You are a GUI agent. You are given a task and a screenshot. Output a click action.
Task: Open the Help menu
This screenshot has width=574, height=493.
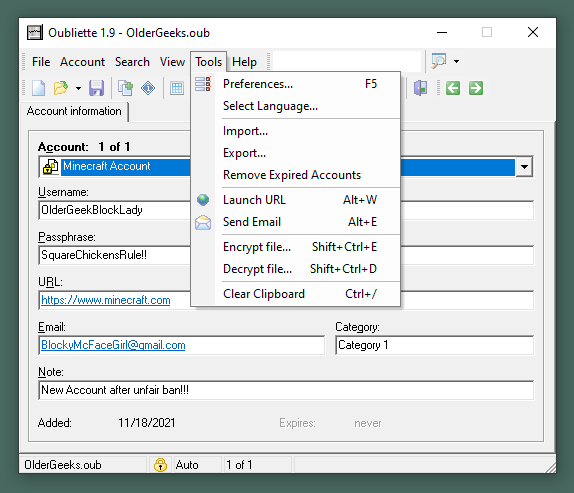(x=244, y=62)
